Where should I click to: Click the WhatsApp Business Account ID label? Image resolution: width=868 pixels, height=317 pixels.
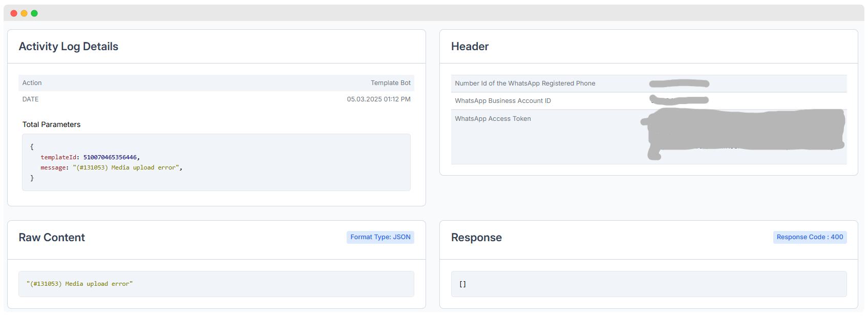pos(503,101)
